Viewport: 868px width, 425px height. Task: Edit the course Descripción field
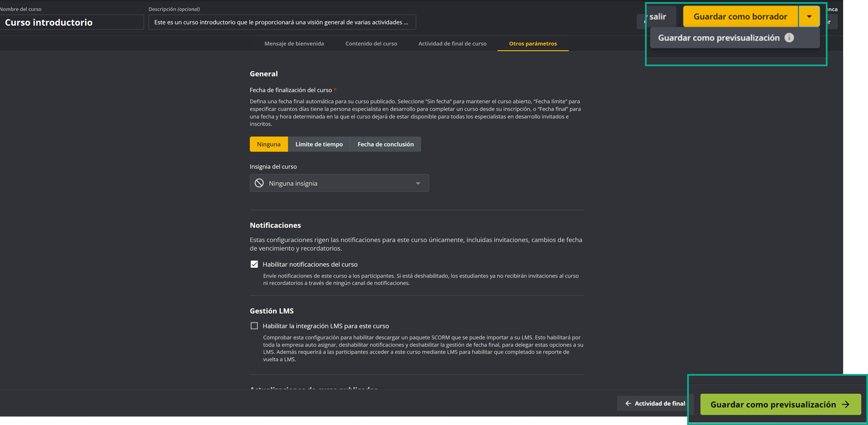282,22
